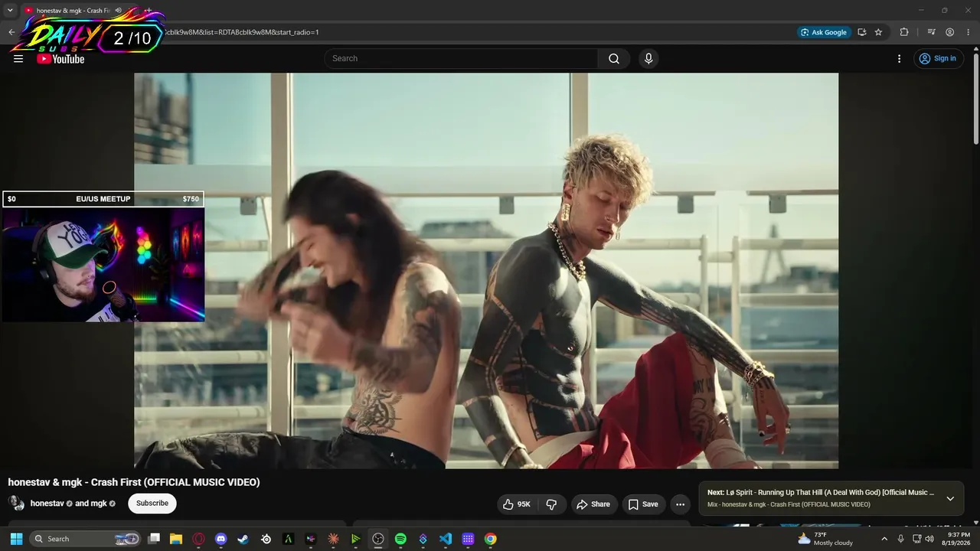
Task: Open the tray network icon
Action: [916, 539]
